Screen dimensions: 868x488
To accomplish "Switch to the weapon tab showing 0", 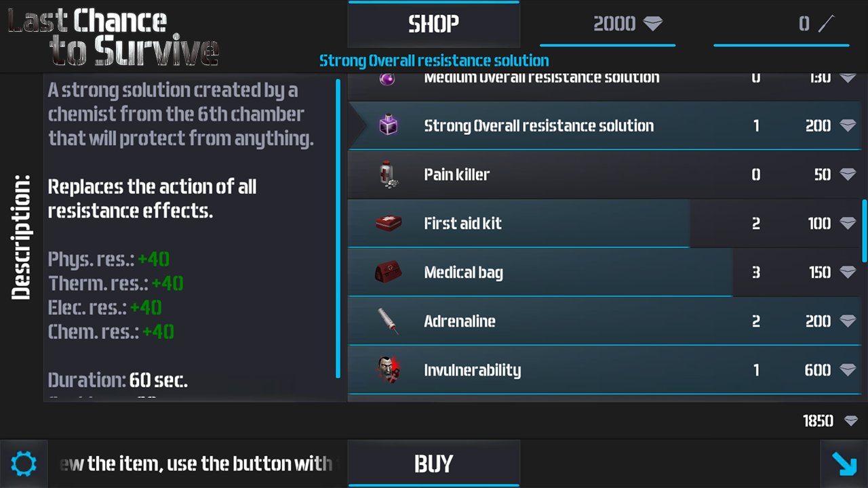I will point(781,24).
